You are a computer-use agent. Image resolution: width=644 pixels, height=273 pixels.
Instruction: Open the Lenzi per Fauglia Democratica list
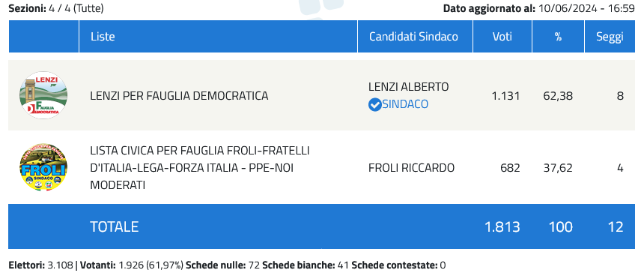tap(179, 96)
